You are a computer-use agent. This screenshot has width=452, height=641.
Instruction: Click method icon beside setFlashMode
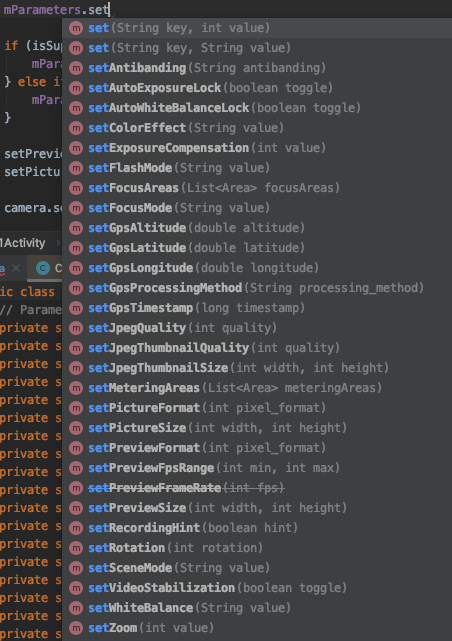click(x=76, y=168)
